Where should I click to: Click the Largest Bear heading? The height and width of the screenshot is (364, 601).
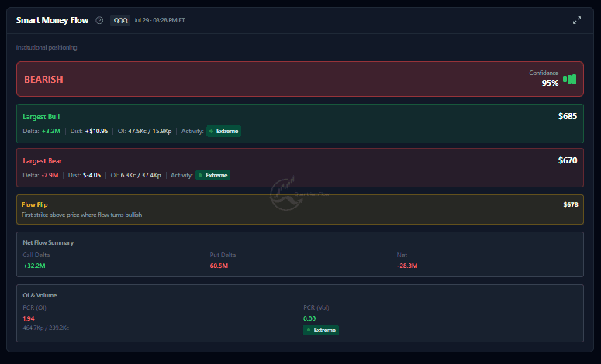[x=43, y=161]
